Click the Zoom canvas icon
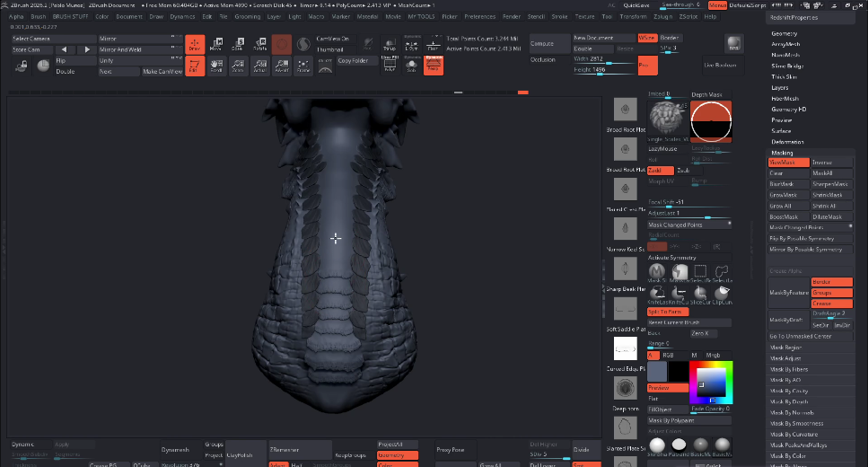Viewport: 868px width, 467px height. coord(238,66)
